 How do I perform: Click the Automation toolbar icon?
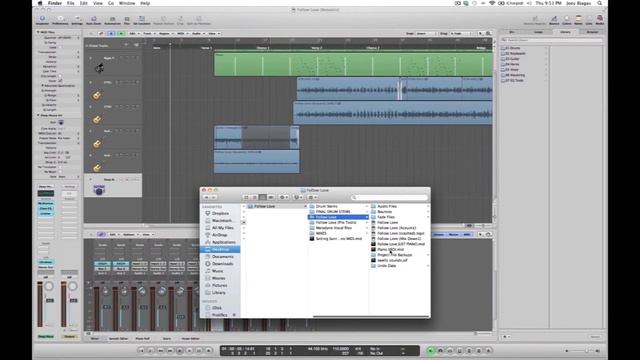(112, 19)
